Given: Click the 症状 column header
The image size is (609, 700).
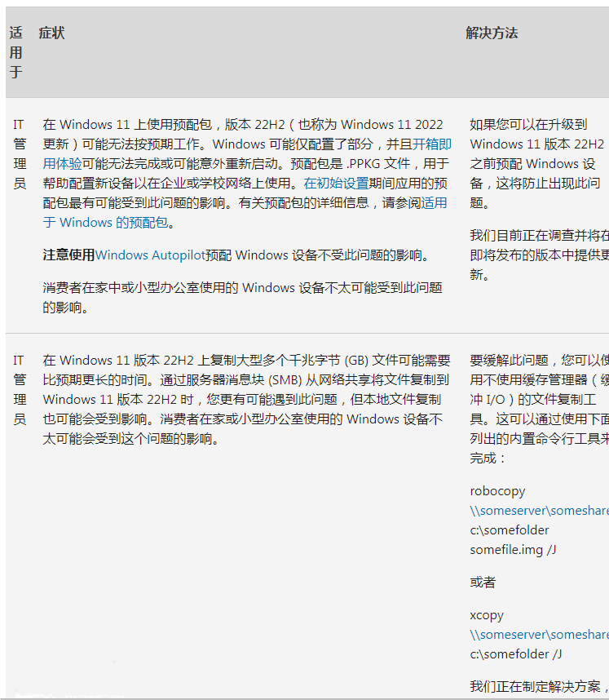Looking at the screenshot, I should [51, 33].
